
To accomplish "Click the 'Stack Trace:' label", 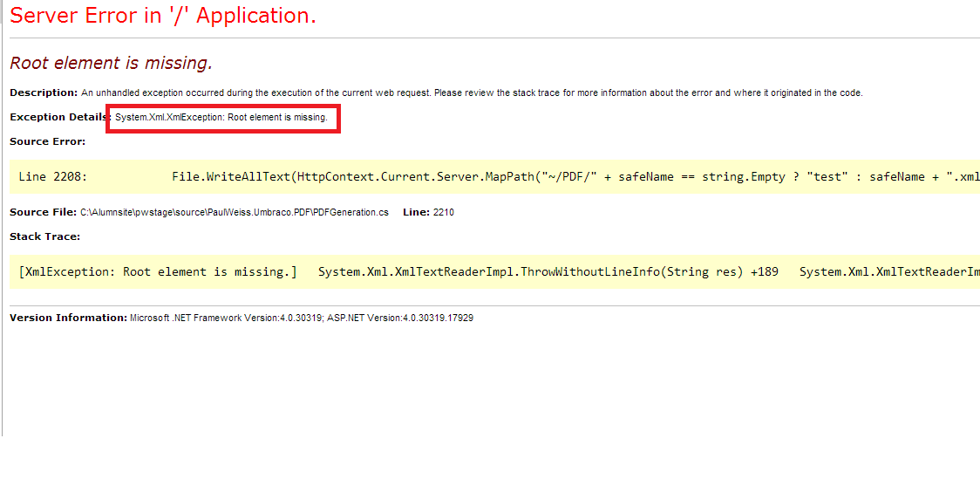I will 45,236.
